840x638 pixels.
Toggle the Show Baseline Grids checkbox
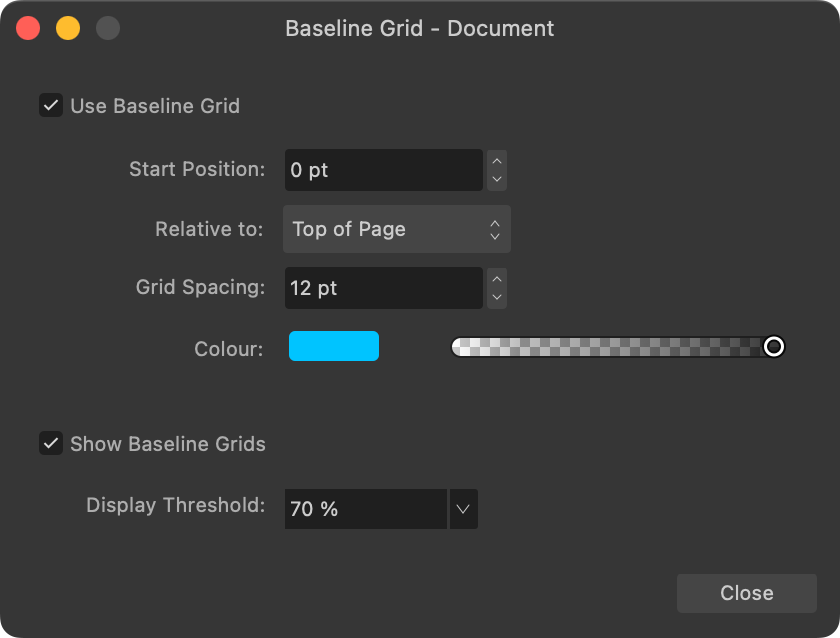(x=51, y=444)
